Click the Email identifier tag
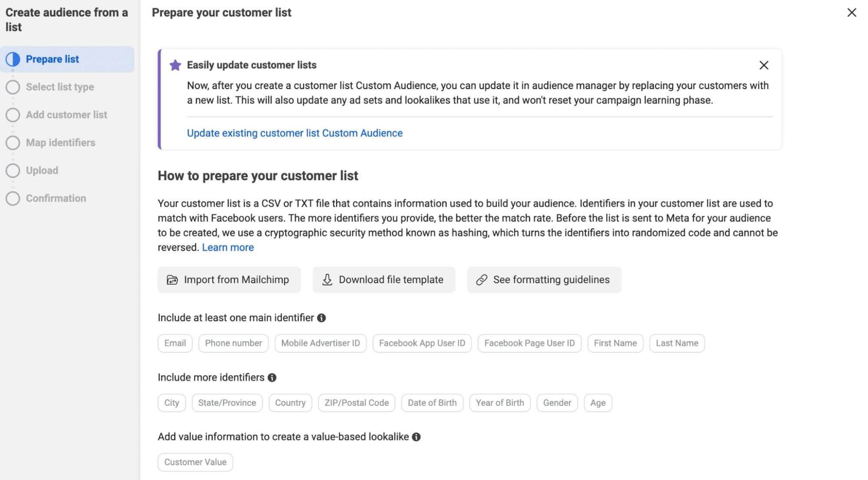This screenshot has width=868, height=480. (x=175, y=343)
